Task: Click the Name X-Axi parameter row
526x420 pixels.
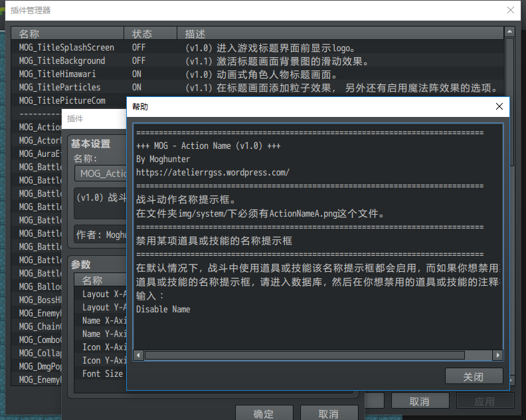Action: point(100,320)
